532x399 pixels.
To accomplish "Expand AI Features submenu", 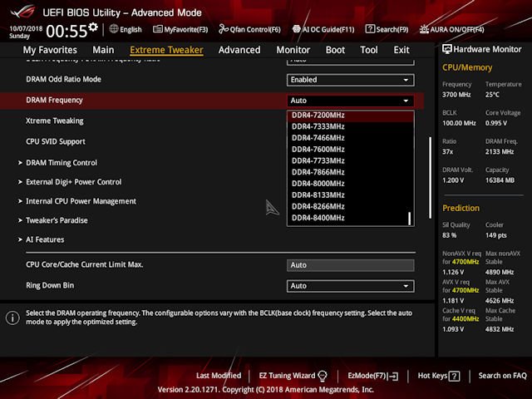I will click(45, 239).
